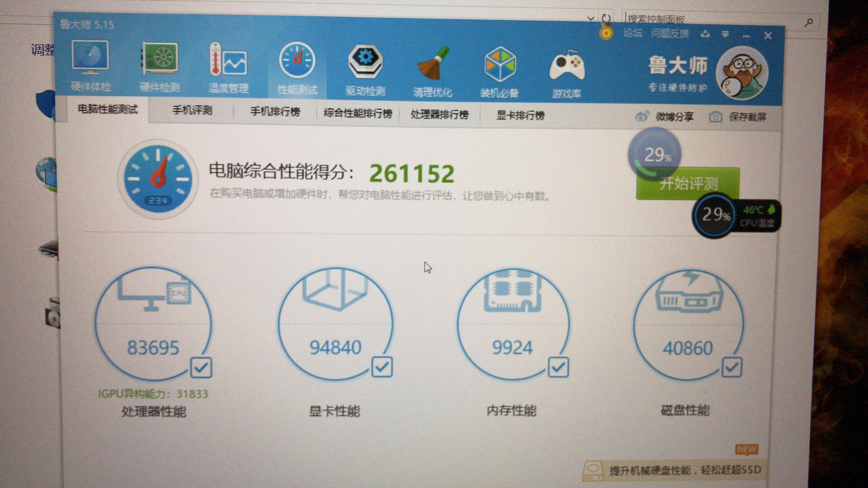This screenshot has height=488, width=868.
Task: Switch to 显卡排行榜 tab
Action: 520,115
